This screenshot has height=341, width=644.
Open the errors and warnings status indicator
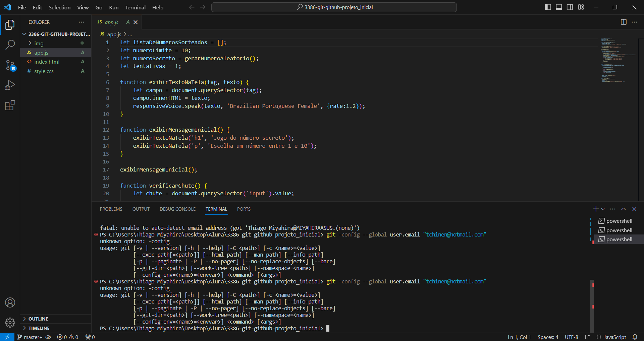pyautogui.click(x=67, y=337)
